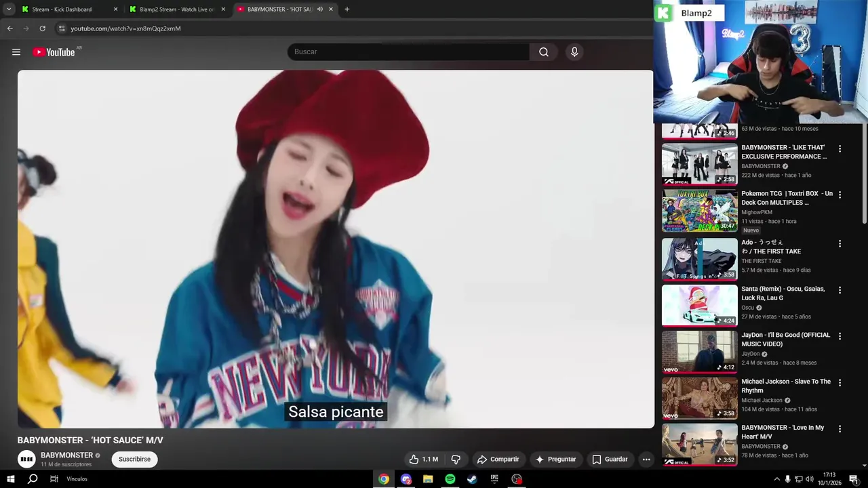Mute the BABYMONSTER tab audio icon
Viewport: 868px width, 488px height.
319,9
